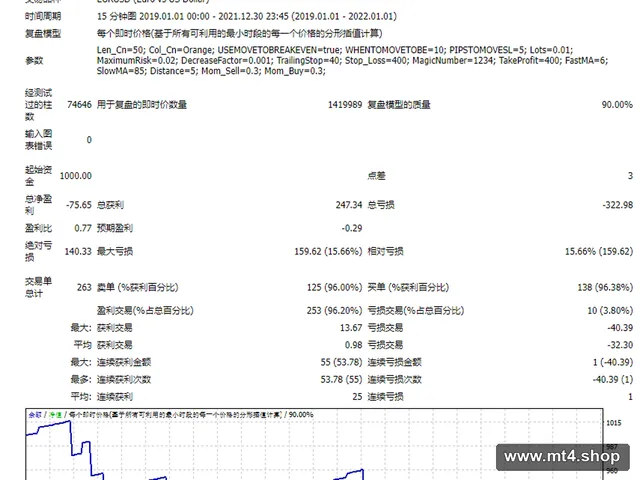Click the largest profit trade value '13.67'
This screenshot has width=640, height=480.
coord(351,327)
